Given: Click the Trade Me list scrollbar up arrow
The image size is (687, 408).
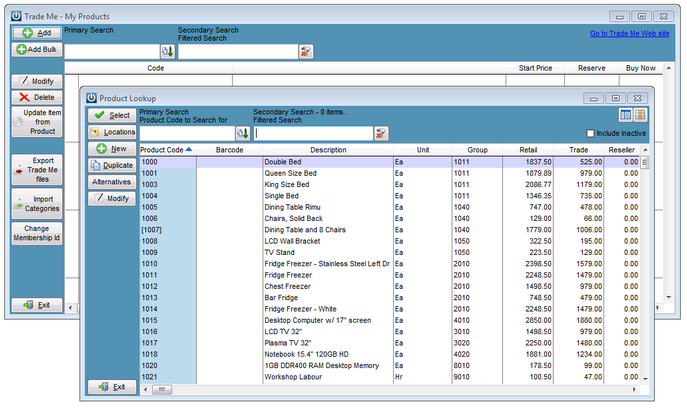Looking at the screenshot, I should pos(669,68).
